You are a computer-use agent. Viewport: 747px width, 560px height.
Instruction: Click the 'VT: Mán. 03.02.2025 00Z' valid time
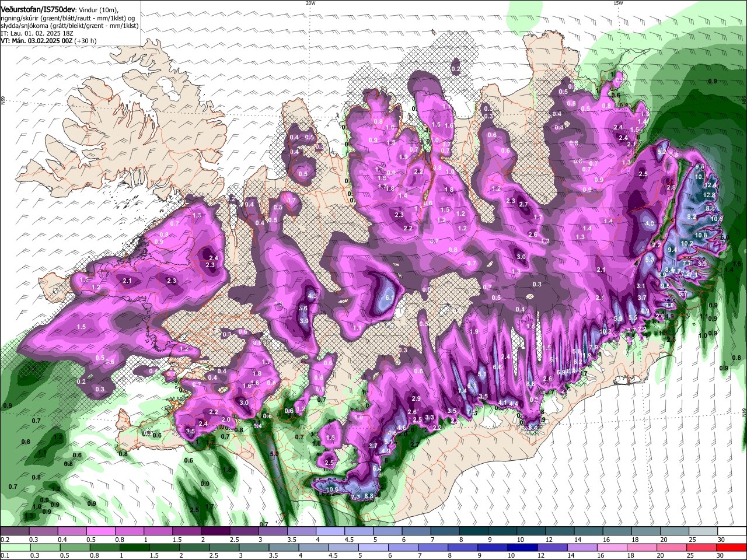click(36, 41)
